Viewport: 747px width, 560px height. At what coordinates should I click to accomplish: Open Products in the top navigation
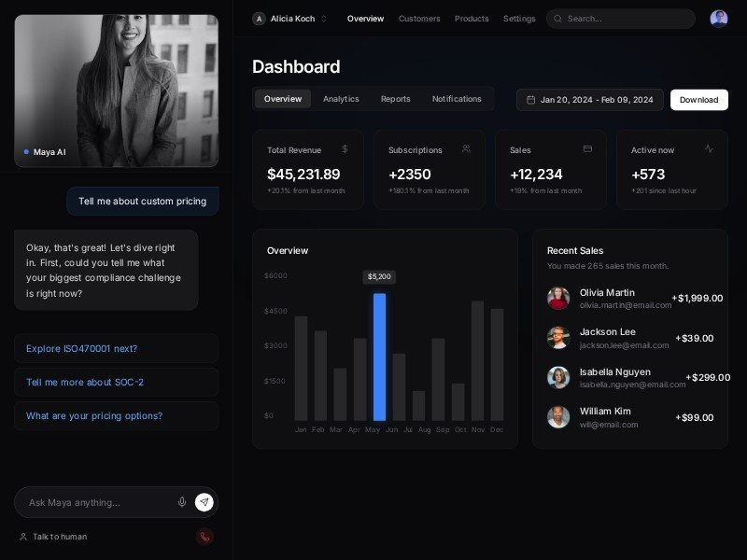(472, 19)
